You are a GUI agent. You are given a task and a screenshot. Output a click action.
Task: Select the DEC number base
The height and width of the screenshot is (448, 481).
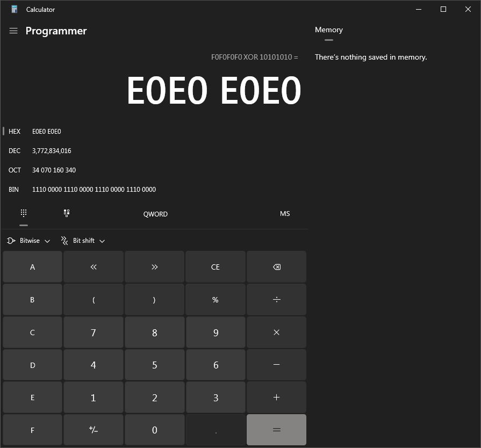(154, 150)
